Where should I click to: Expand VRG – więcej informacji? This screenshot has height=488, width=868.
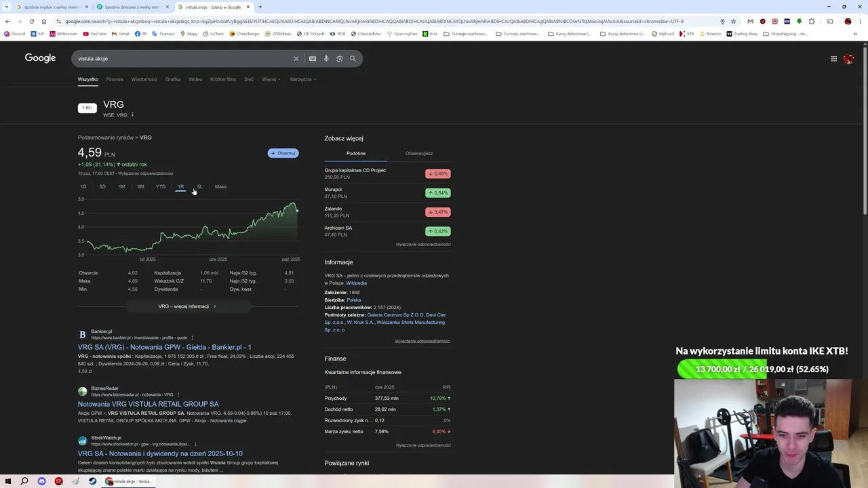[x=187, y=306]
